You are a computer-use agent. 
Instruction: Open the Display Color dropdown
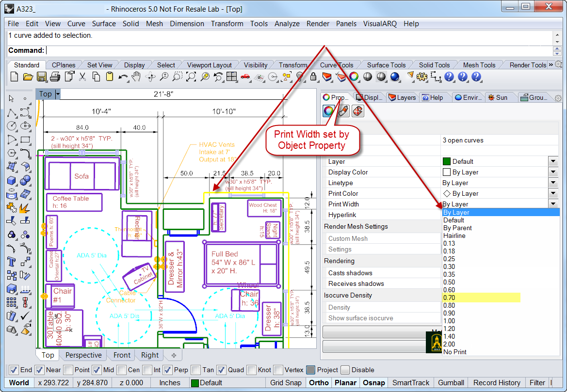[x=553, y=172]
